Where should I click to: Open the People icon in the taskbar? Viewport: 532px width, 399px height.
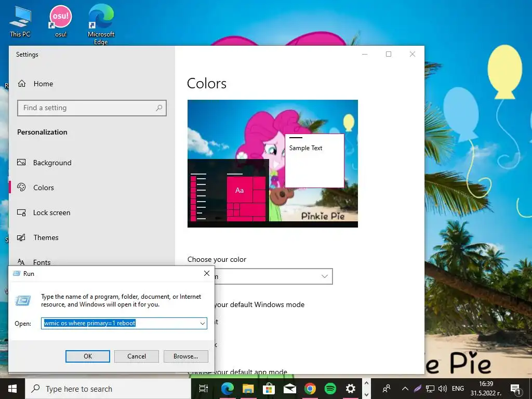(x=387, y=389)
